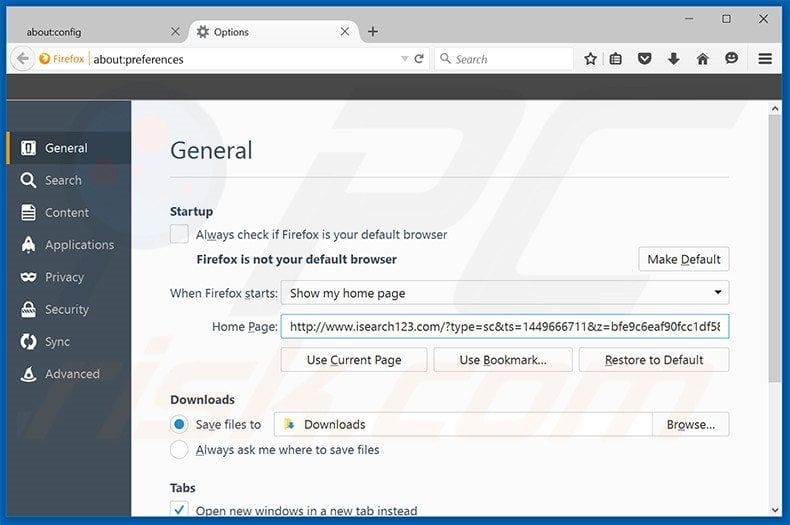The image size is (790, 525).
Task: Open the Downloads arrow icon
Action: tap(674, 59)
